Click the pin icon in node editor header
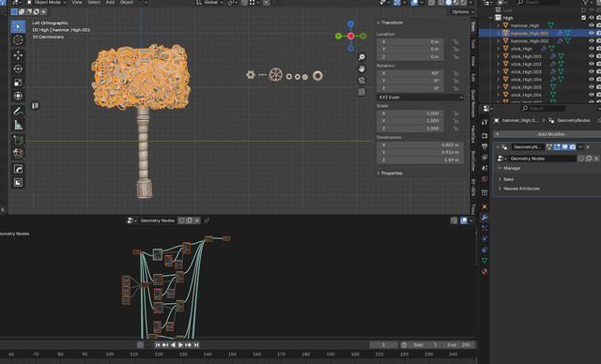The width and height of the screenshot is (601, 364). point(207,220)
